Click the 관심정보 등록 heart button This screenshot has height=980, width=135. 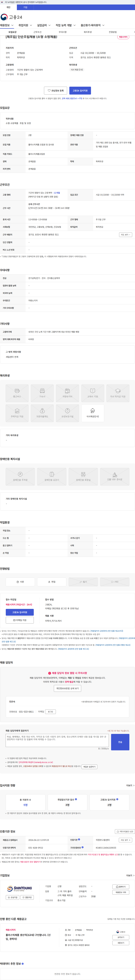click(x=56, y=91)
